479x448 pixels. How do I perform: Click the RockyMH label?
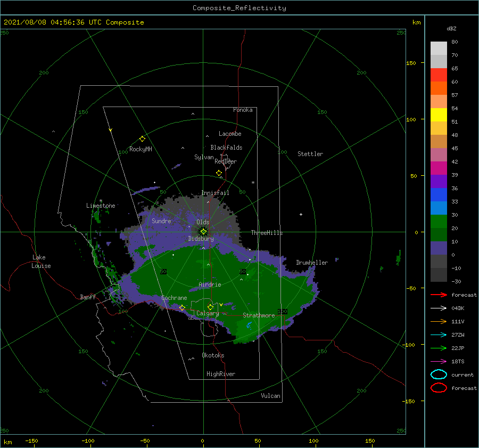pos(141,149)
